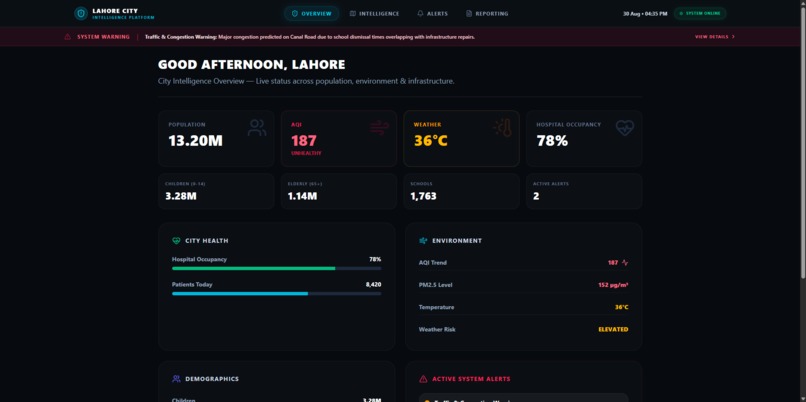Open the Overview tab
The image size is (806, 402).
pos(312,13)
